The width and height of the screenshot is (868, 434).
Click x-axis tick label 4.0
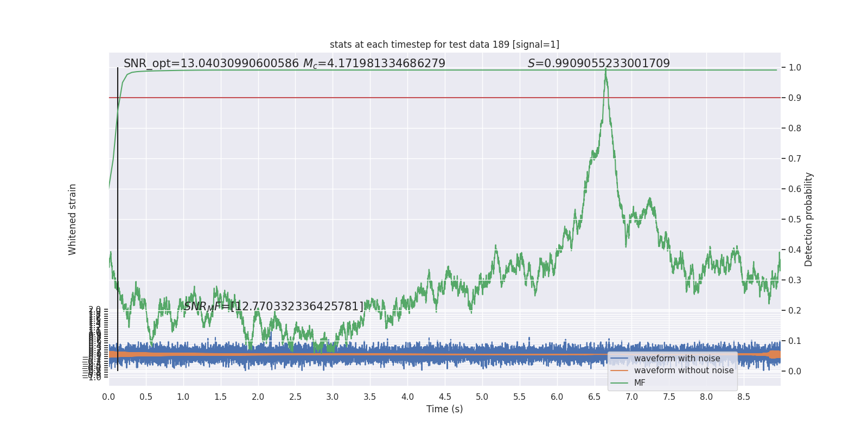(x=407, y=397)
